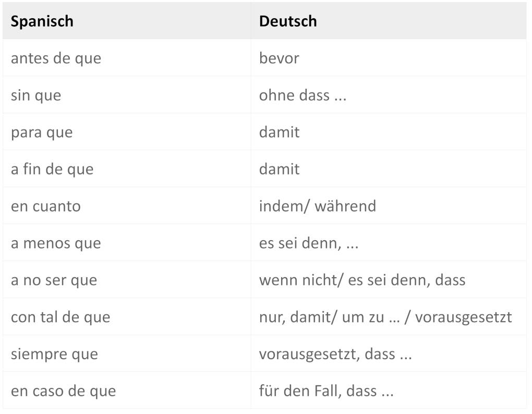Screen dimensions: 532x414
Task: Select the 'nur, damit/ um zu' cell
Action: pos(385,317)
